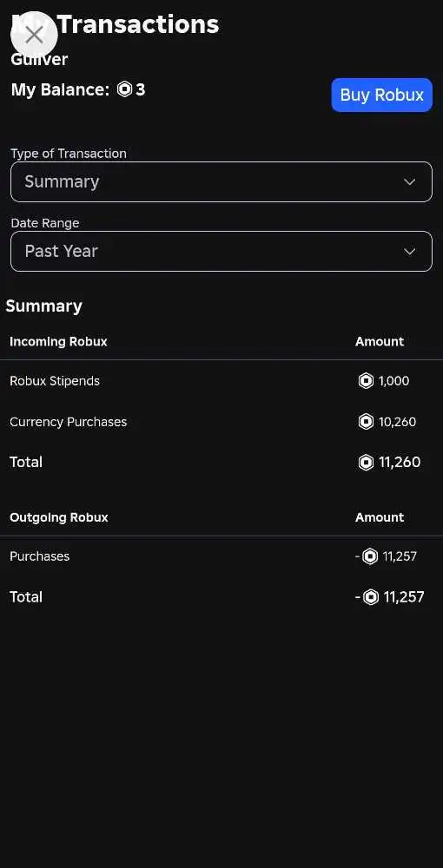Open the Currency Purchases row
This screenshot has width=443, height=868.
pos(221,422)
